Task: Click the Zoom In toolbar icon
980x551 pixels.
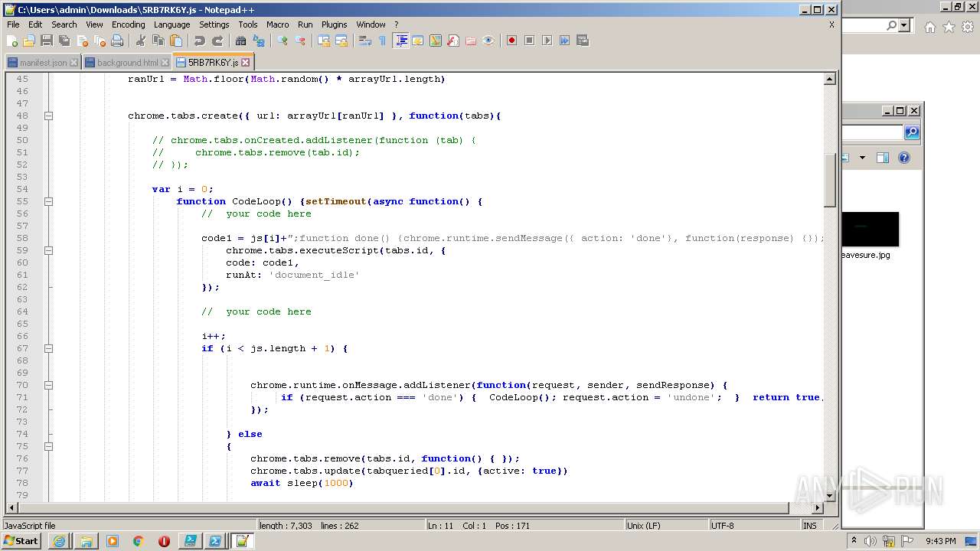Action: pos(283,41)
